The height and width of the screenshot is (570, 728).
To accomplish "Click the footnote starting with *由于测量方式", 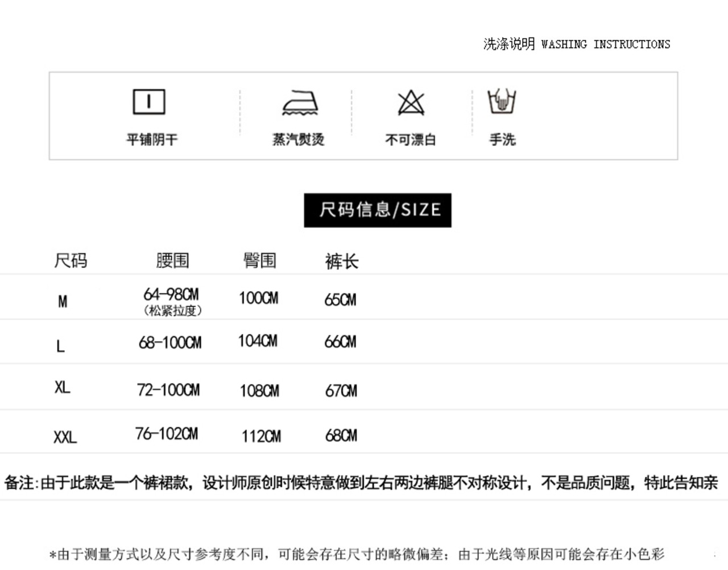I will point(357,554).
